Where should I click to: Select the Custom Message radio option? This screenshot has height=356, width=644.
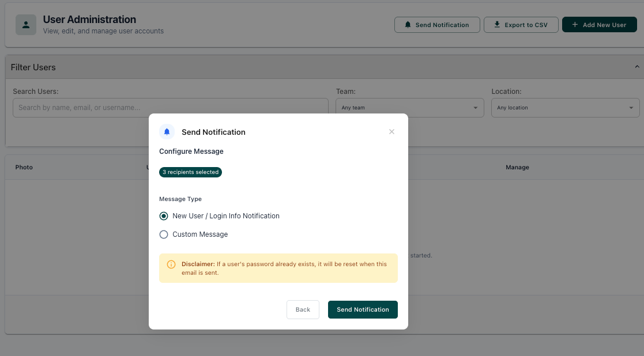tap(164, 234)
